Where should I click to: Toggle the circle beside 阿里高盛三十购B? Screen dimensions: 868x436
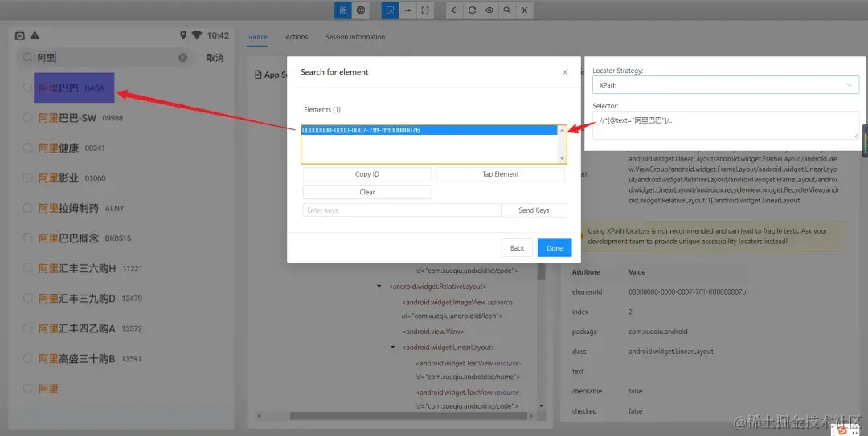coord(27,358)
